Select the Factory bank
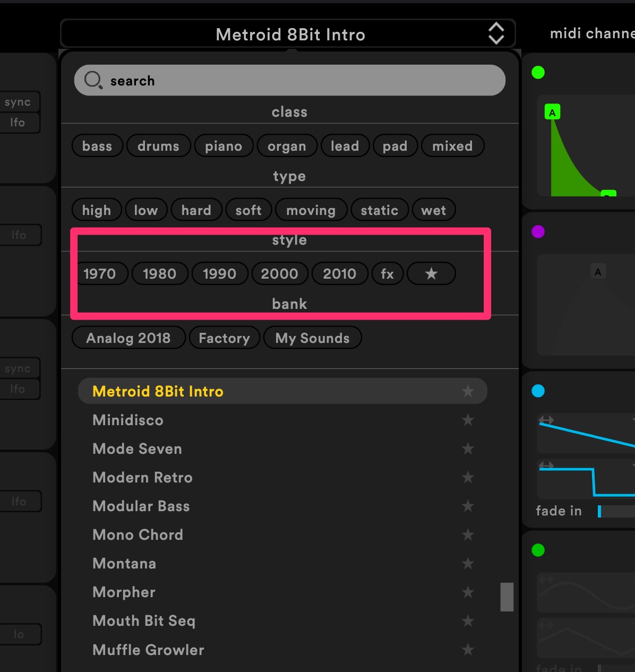The width and height of the screenshot is (635, 672). point(224,338)
